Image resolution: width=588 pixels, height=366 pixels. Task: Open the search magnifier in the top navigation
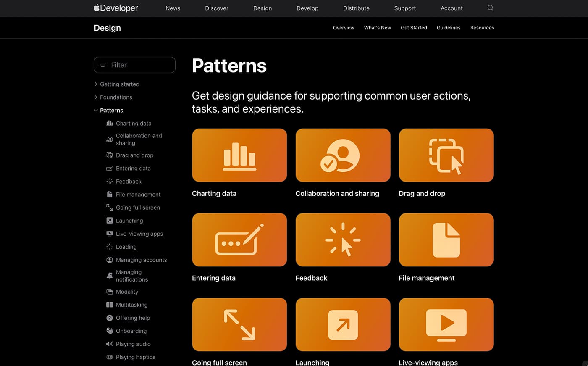(490, 8)
